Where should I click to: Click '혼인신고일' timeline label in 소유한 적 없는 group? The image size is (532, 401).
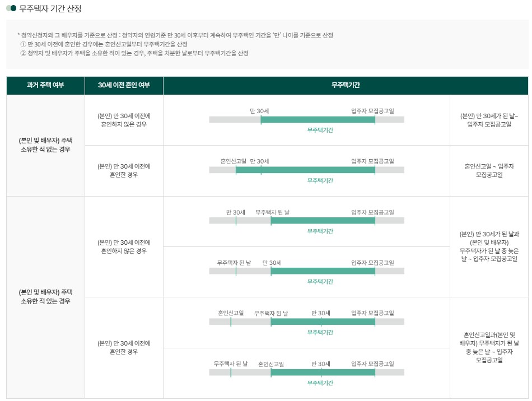(233, 161)
